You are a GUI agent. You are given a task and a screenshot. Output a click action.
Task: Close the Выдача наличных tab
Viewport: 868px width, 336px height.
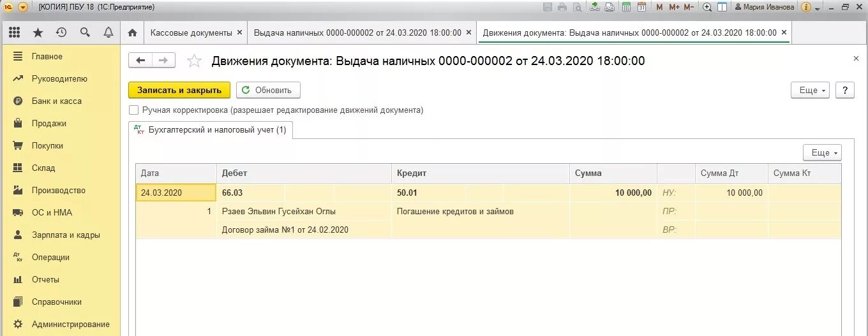point(469,32)
